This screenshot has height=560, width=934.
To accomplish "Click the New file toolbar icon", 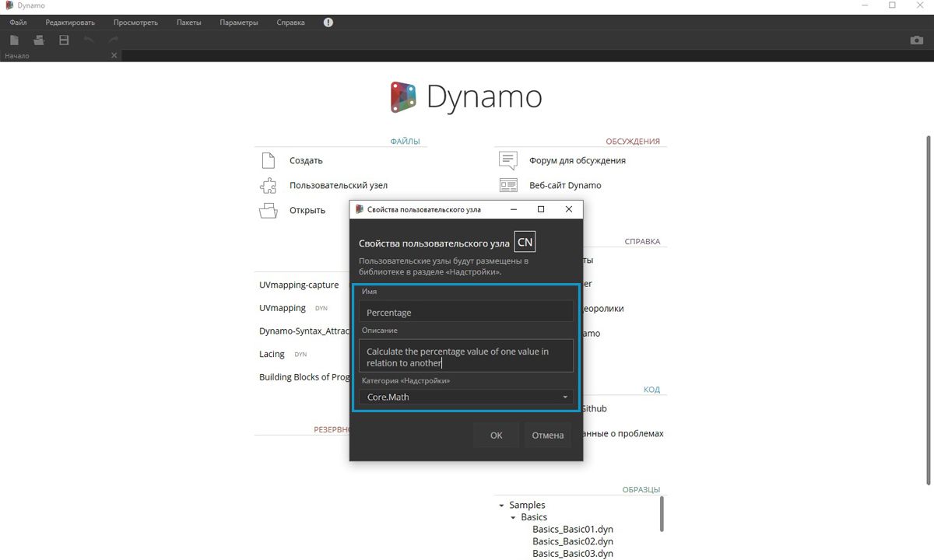I will pos(14,40).
